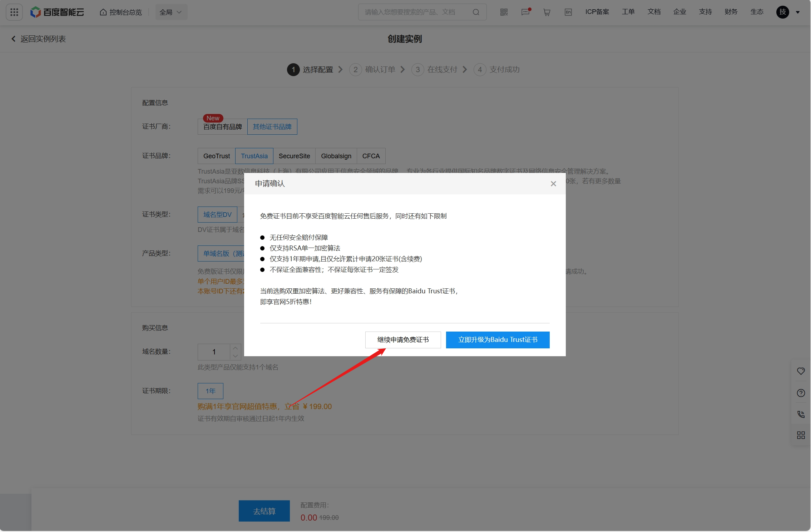The width and height of the screenshot is (811, 532).
Task: Click the 去结算 checkout button
Action: point(264,511)
